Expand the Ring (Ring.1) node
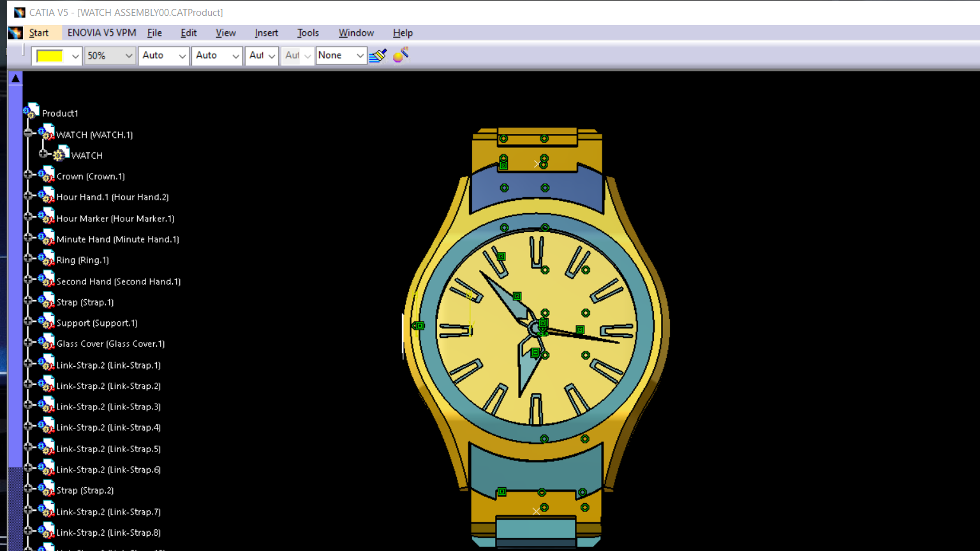This screenshot has height=551, width=980. [28, 258]
